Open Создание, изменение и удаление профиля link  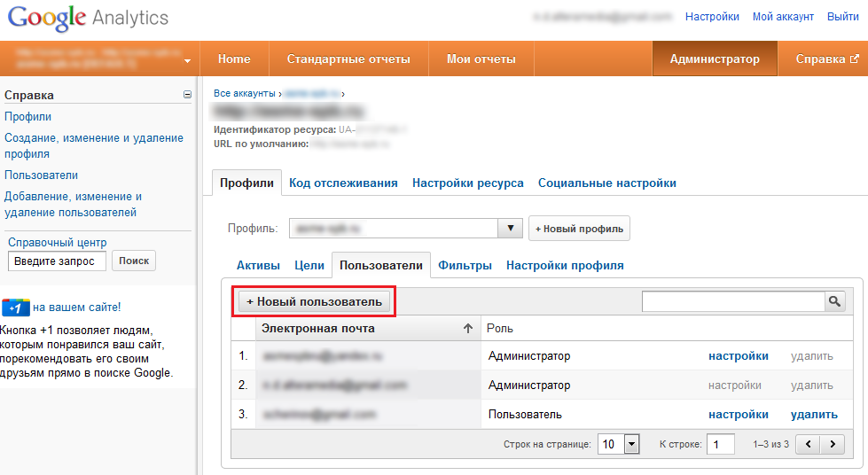(x=94, y=145)
